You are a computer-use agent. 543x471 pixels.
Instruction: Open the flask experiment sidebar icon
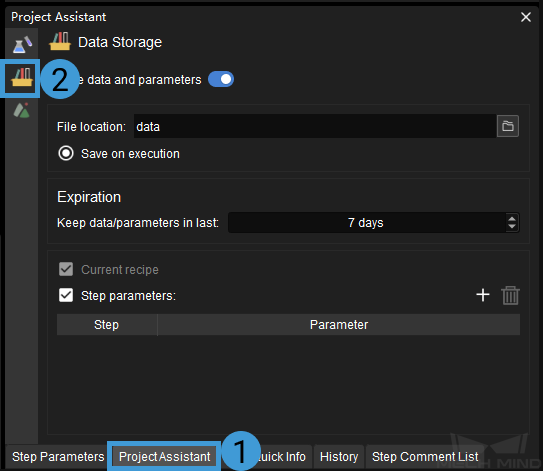point(22,44)
